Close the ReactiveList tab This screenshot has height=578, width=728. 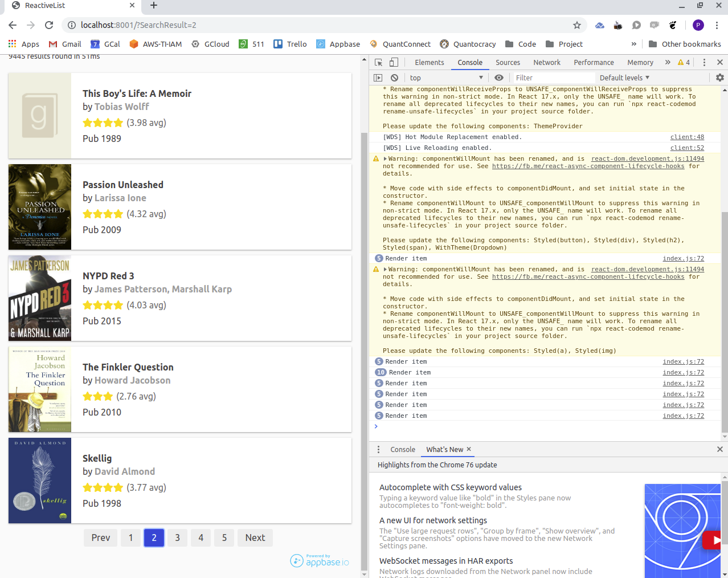point(132,6)
